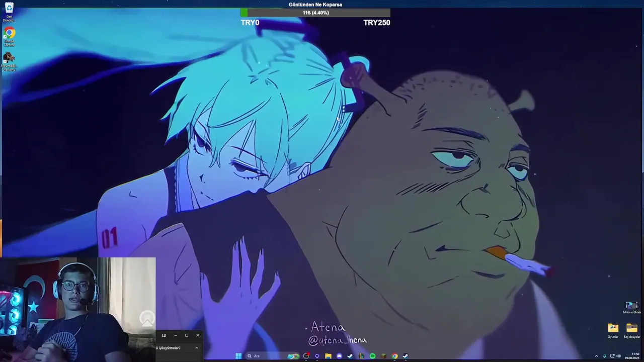Show hidden system tray icons

tap(596, 356)
